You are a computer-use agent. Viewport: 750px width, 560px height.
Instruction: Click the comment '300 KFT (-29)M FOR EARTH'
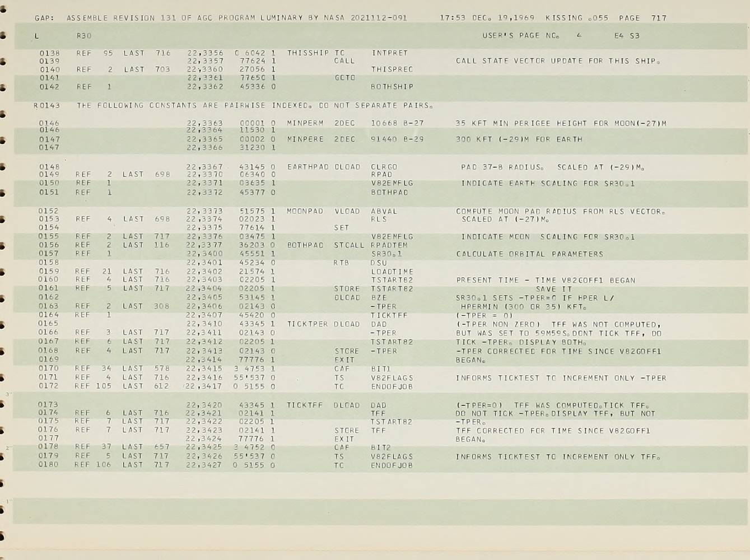(519, 139)
